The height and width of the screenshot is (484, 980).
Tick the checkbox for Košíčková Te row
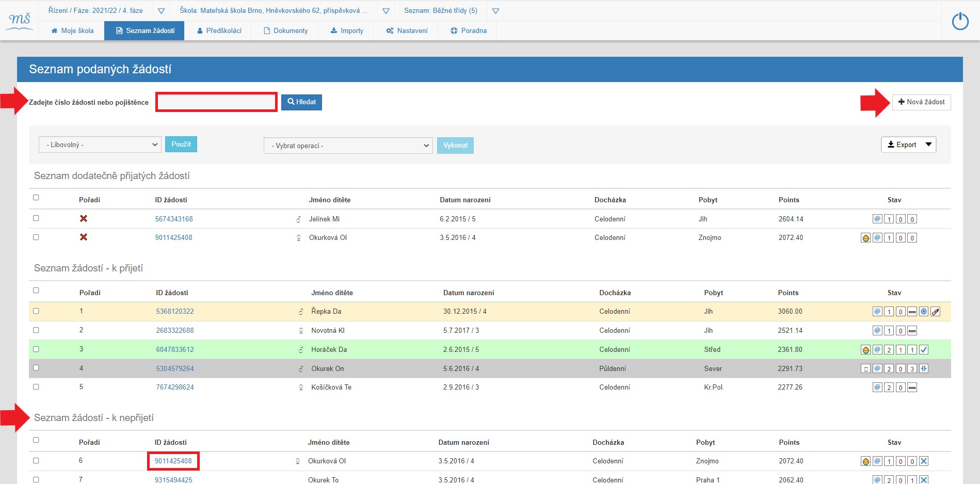(x=36, y=387)
